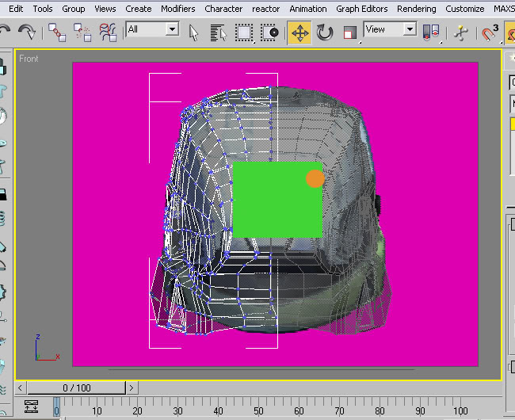Select the Rectangular Selection Region tool
515x420 pixels.
coord(244,32)
